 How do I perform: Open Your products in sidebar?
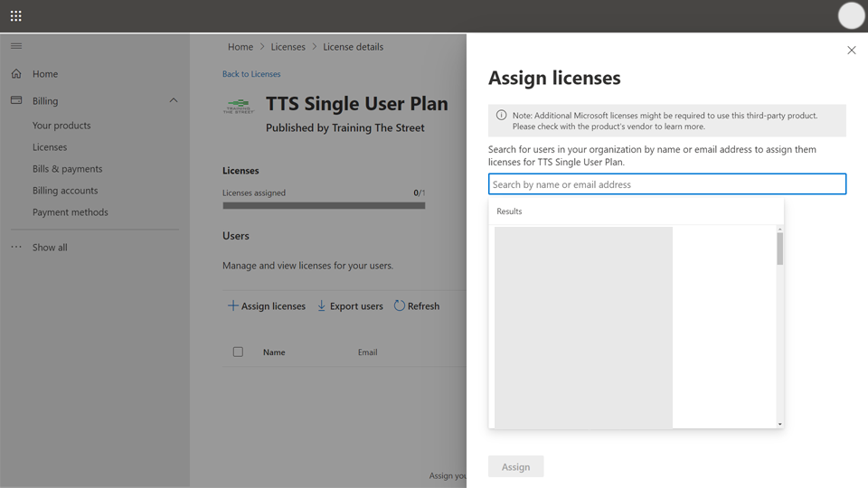coord(61,126)
